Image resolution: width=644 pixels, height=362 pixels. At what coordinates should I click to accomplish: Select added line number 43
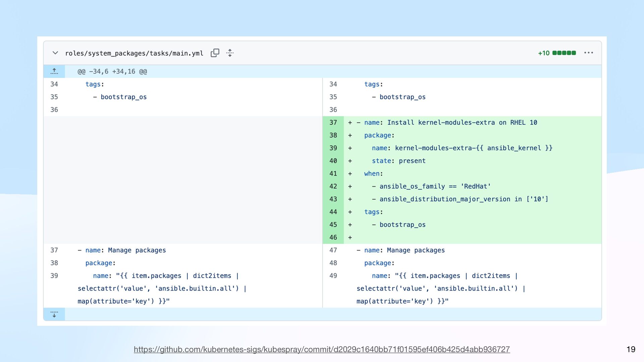coord(333,199)
